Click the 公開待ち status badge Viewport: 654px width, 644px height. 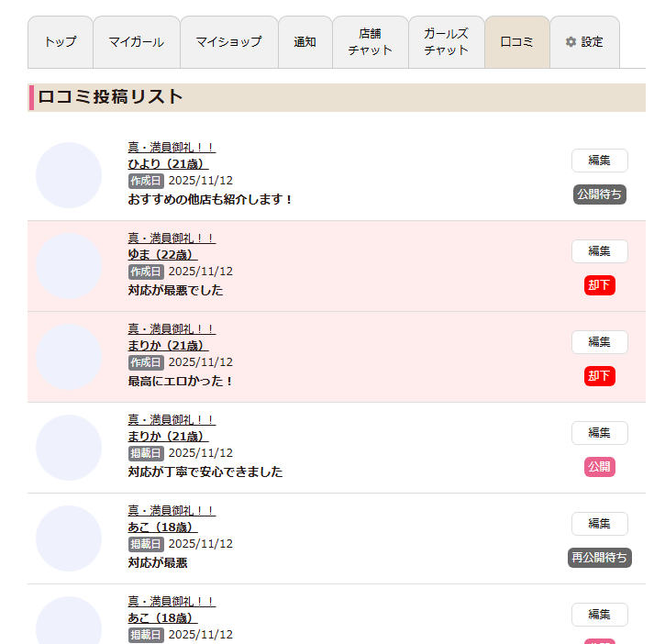coord(599,194)
